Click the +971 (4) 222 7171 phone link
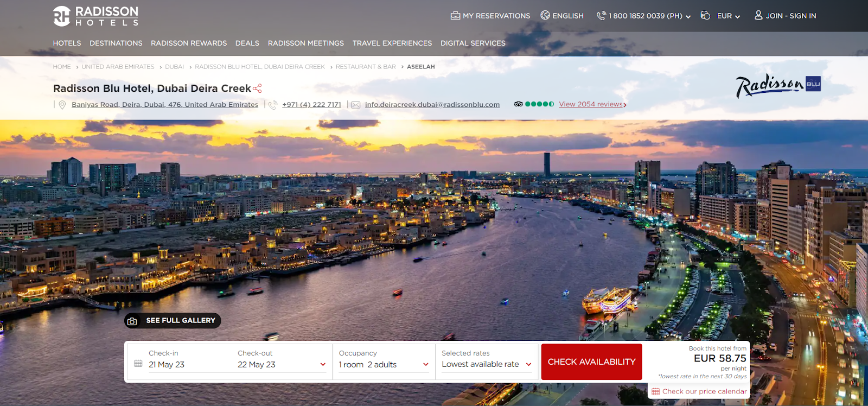This screenshot has width=868, height=406. click(x=312, y=105)
